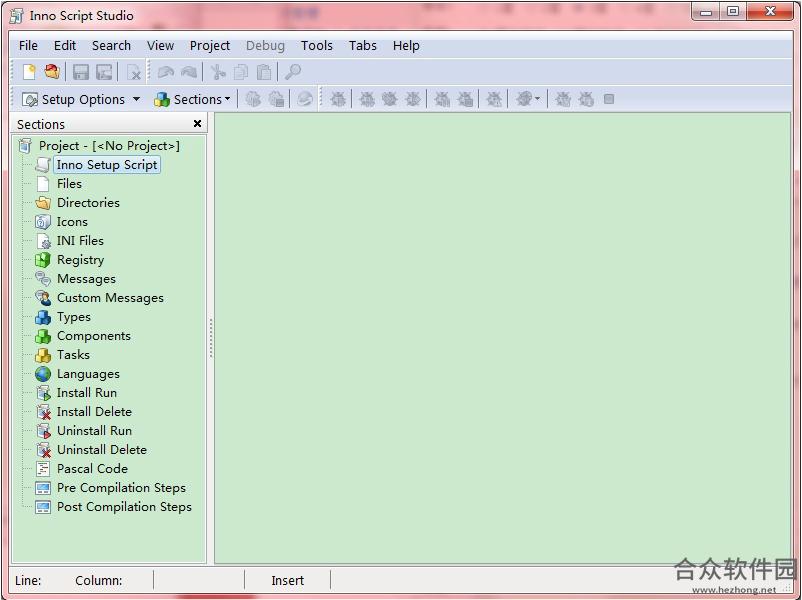This screenshot has width=802, height=600.
Task: Open the Search menu
Action: [112, 46]
